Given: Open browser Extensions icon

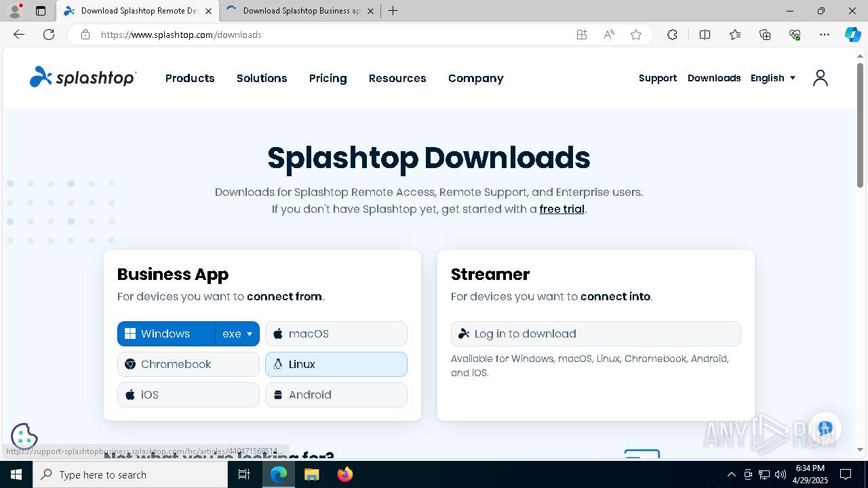Looking at the screenshot, I should point(672,35).
